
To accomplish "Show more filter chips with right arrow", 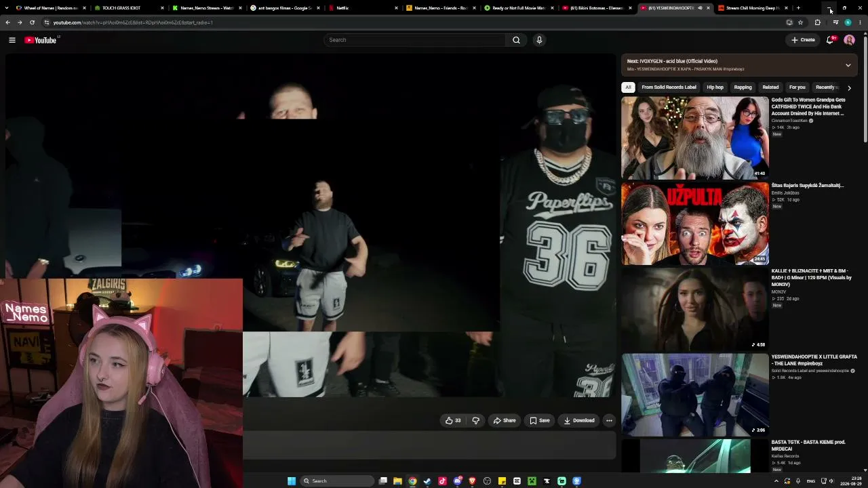I will 849,87.
